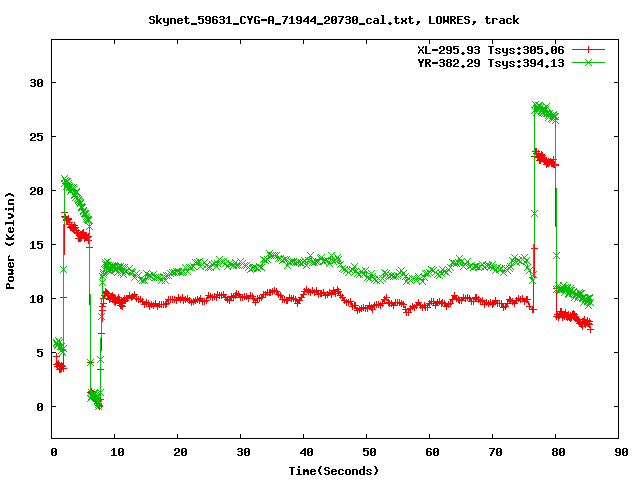
Task: Select the XL-295.93 Tsys:305.06 legend label
Action: pyautogui.click(x=491, y=50)
